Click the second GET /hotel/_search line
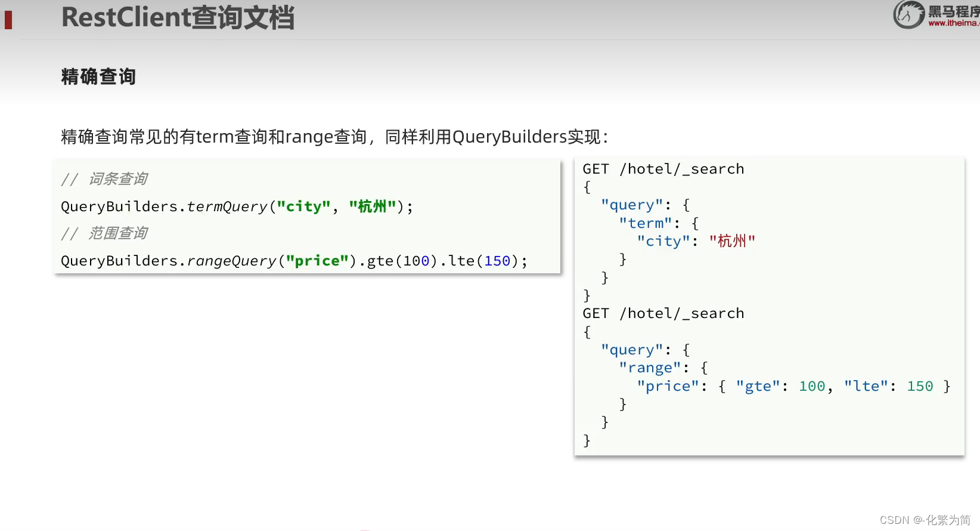Viewport: 980px width, 531px height. (663, 313)
